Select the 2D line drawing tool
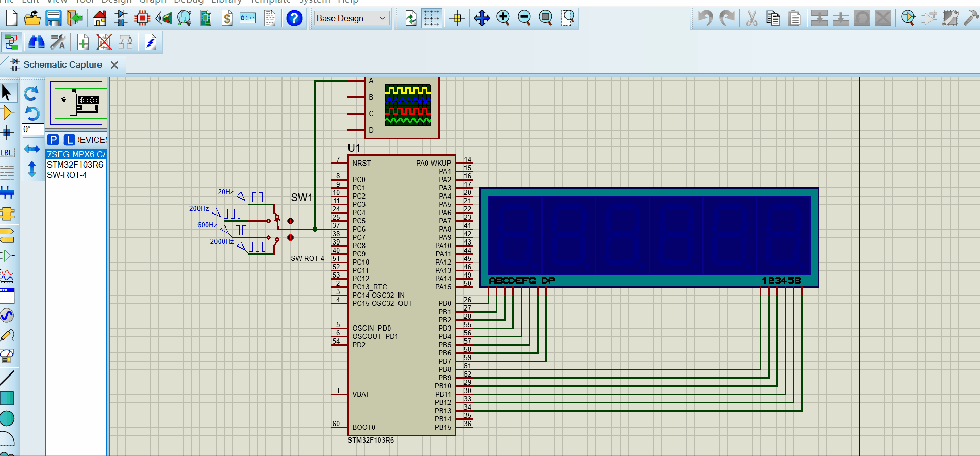The image size is (980, 456). pyautogui.click(x=7, y=378)
